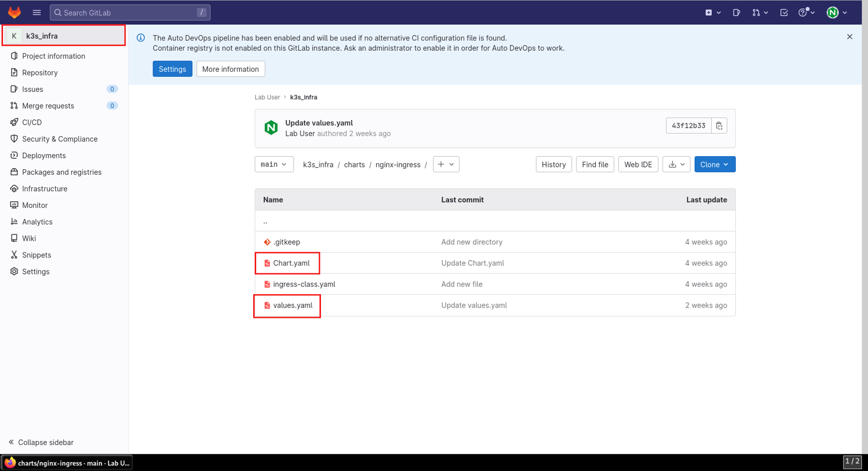The width and height of the screenshot is (868, 471).
Task: Click the Find file button
Action: tap(595, 164)
